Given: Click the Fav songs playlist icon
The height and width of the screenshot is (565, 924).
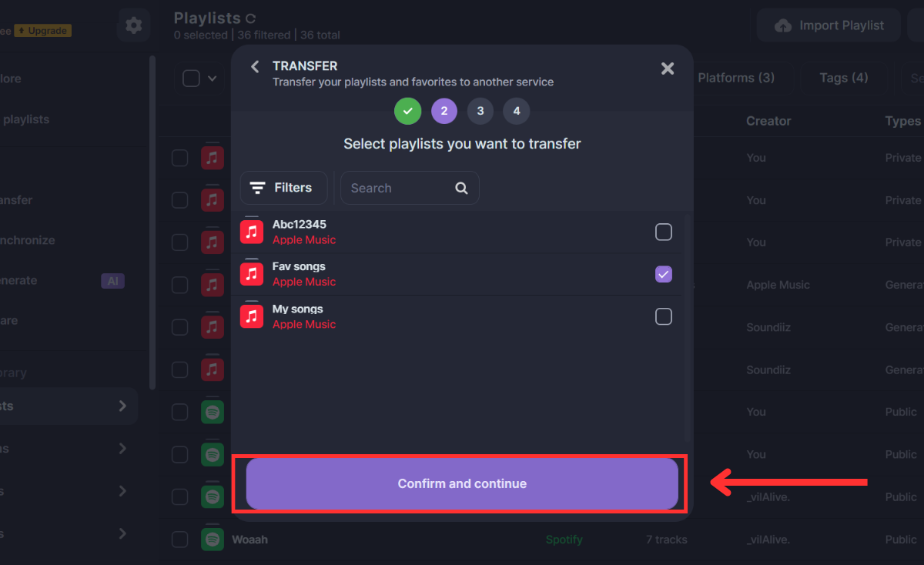Looking at the screenshot, I should tap(252, 274).
